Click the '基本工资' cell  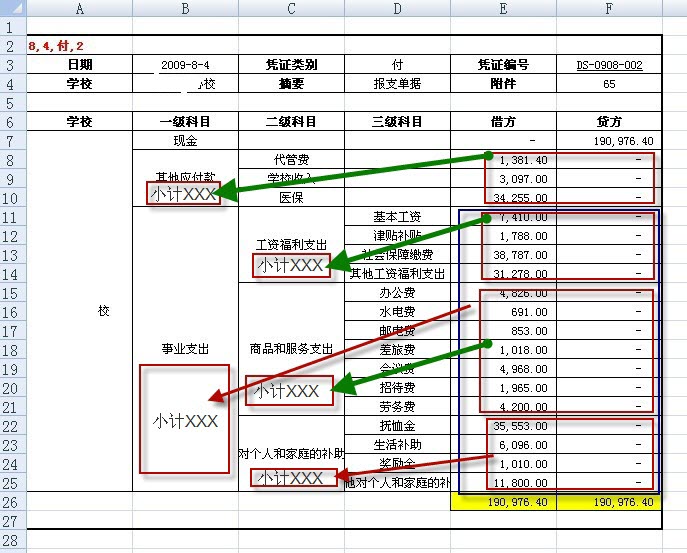click(397, 216)
